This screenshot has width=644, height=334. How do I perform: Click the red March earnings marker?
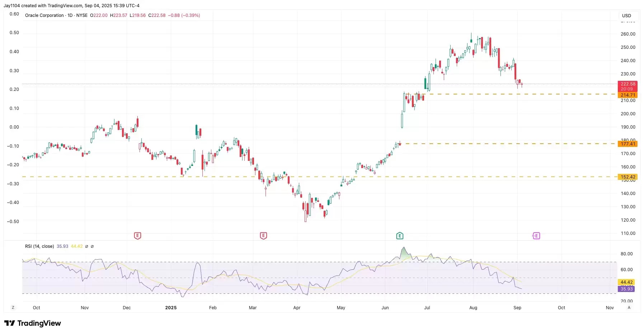pos(263,236)
